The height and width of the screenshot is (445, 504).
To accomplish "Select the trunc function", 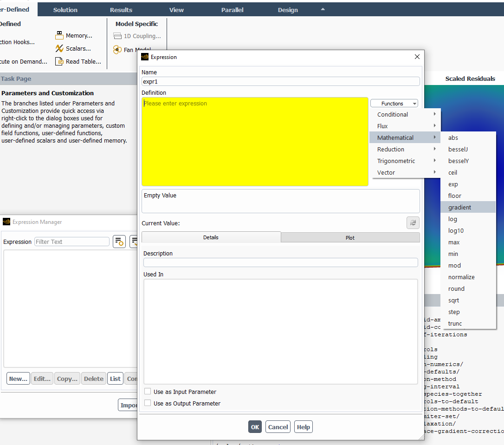I will coord(468,323).
